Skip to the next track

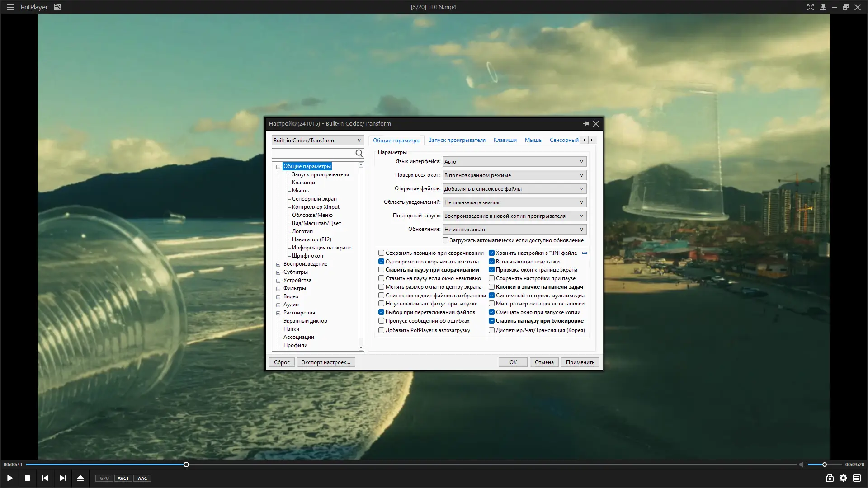(x=63, y=478)
